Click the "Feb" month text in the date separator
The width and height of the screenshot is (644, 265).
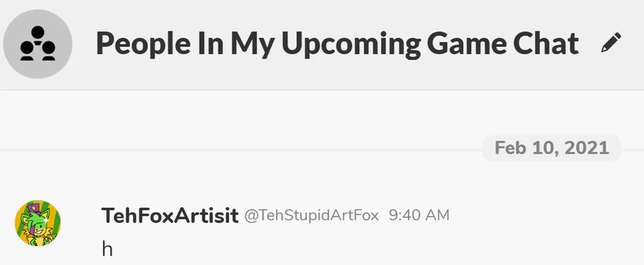coord(510,148)
